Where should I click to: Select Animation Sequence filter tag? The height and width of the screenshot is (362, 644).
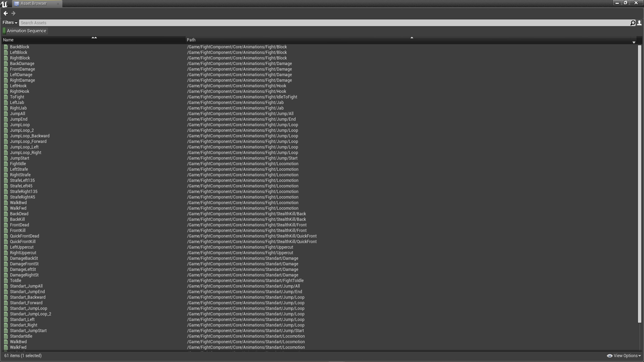(x=26, y=31)
